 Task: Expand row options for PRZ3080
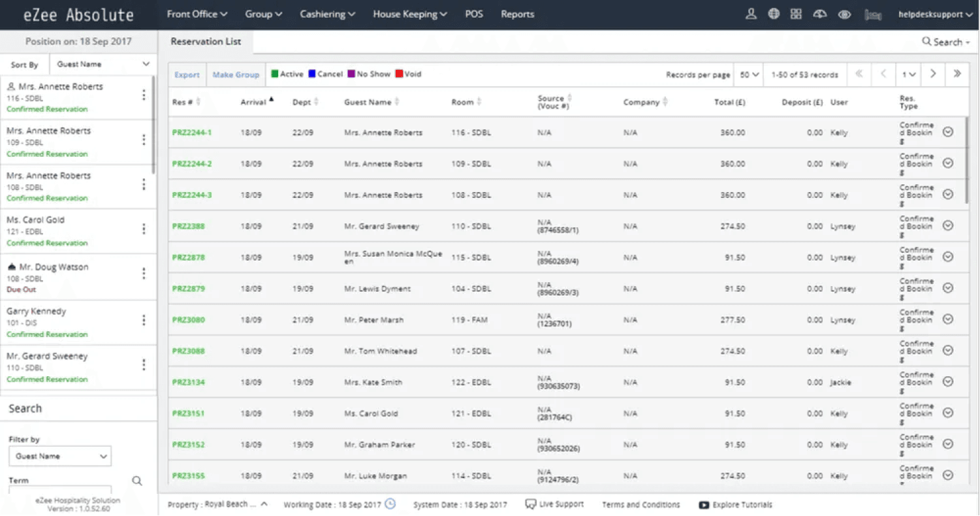point(948,319)
